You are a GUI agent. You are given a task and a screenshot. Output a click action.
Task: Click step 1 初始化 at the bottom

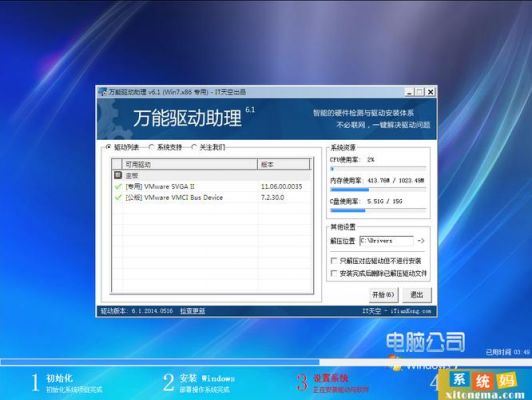pos(67,383)
